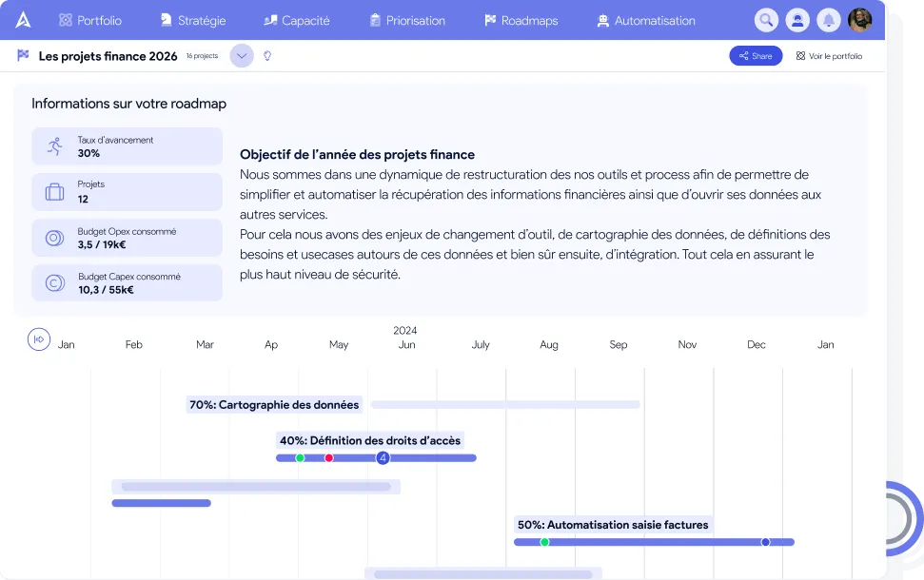Click the Share button
This screenshot has height=580, width=924.
pyautogui.click(x=756, y=56)
